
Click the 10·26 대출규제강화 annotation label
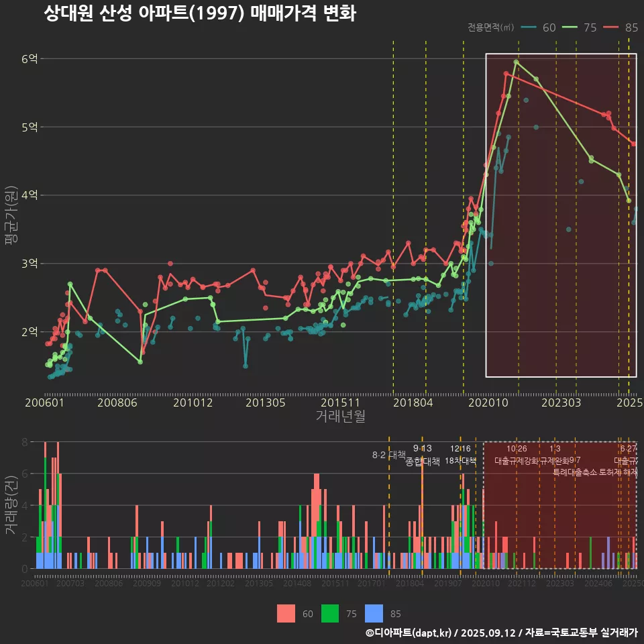click(x=517, y=455)
